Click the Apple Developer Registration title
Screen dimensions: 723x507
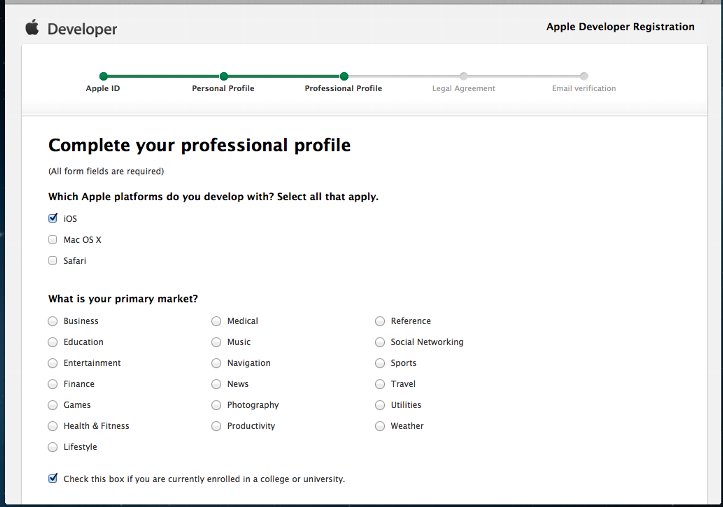pyautogui.click(x=620, y=27)
